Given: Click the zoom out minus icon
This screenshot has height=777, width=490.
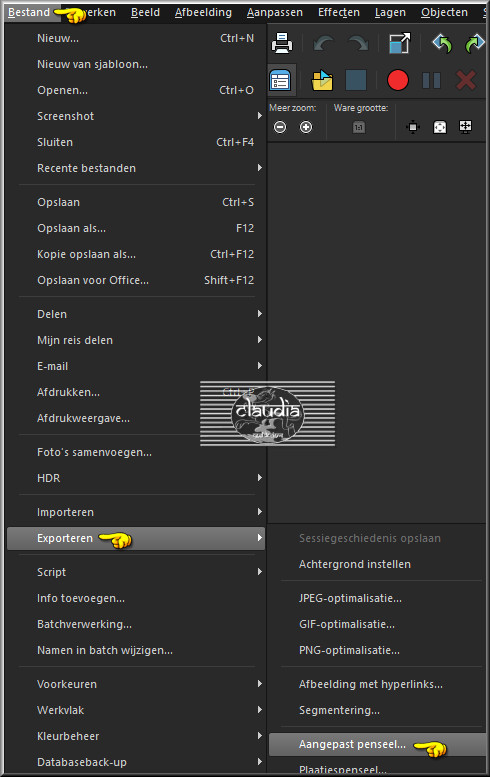Looking at the screenshot, I should pos(280,127).
